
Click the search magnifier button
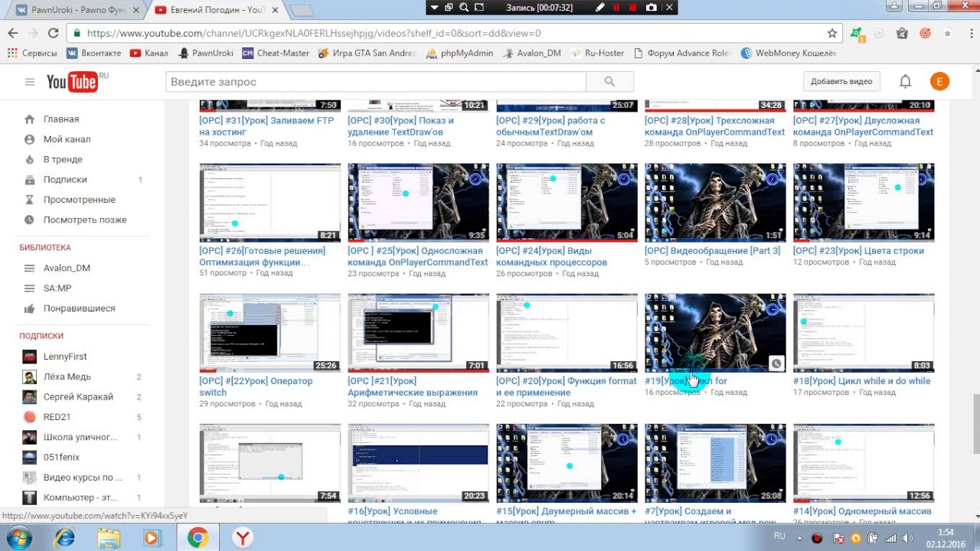[609, 82]
